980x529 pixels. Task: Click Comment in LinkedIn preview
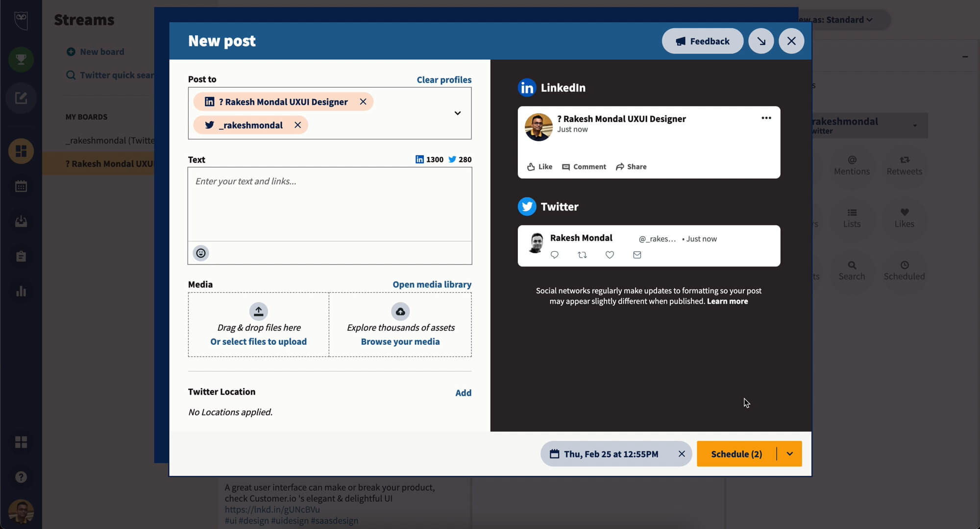tap(584, 167)
